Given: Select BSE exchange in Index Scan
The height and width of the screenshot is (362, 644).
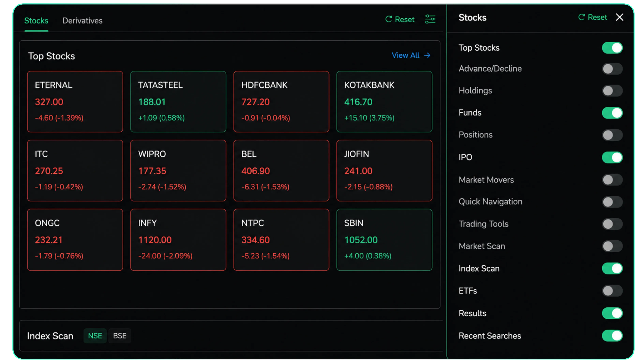Looking at the screenshot, I should pyautogui.click(x=119, y=336).
